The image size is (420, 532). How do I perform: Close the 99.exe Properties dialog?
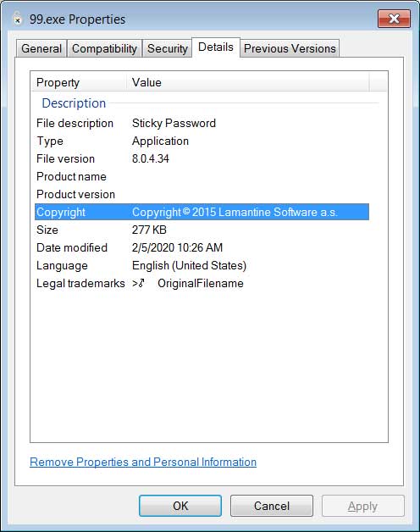click(394, 19)
